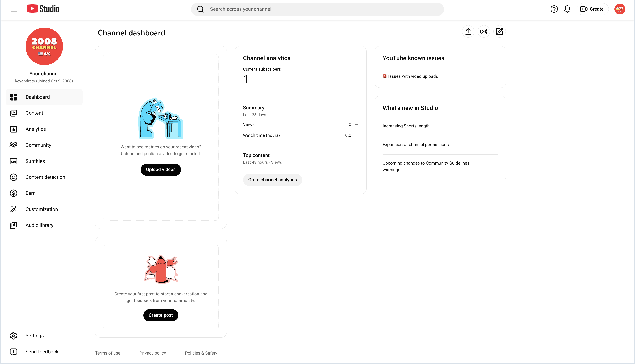
Task: Click the Watch time (hours) value 0.0
Action: [x=348, y=135]
